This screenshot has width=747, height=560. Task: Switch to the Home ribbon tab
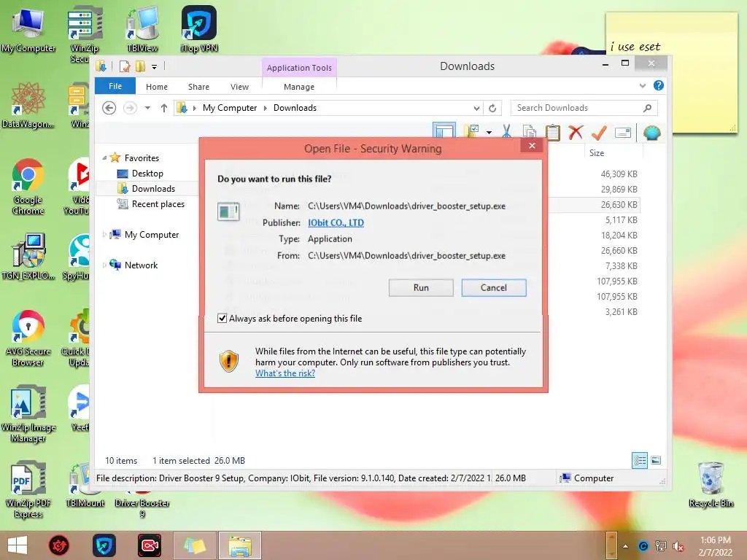(157, 87)
